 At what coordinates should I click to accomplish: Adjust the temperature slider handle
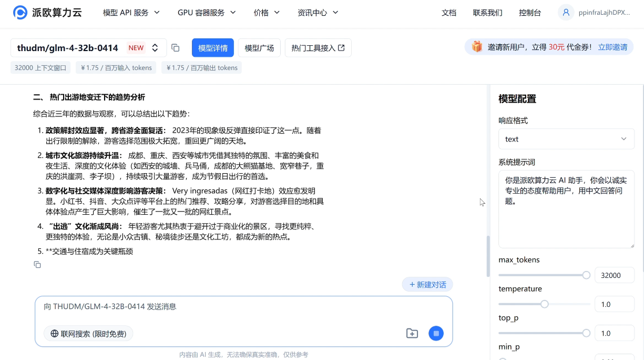pos(545,304)
